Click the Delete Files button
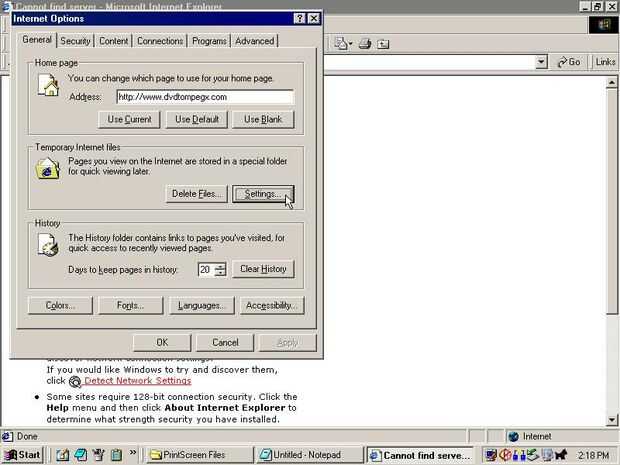This screenshot has width=620, height=465. click(197, 194)
